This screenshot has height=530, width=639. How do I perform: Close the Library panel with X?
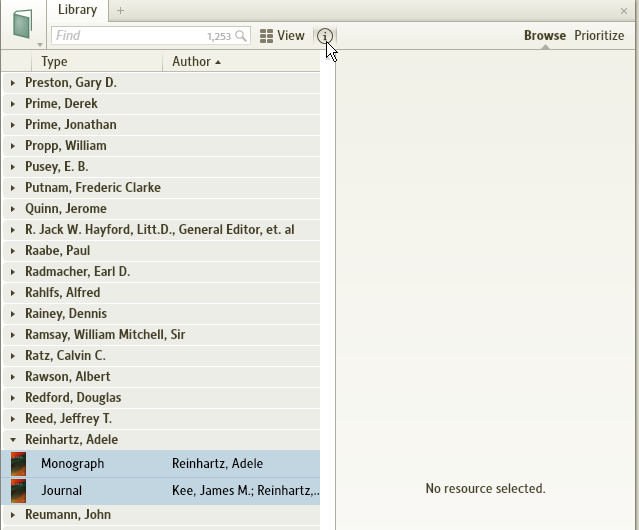(x=624, y=11)
